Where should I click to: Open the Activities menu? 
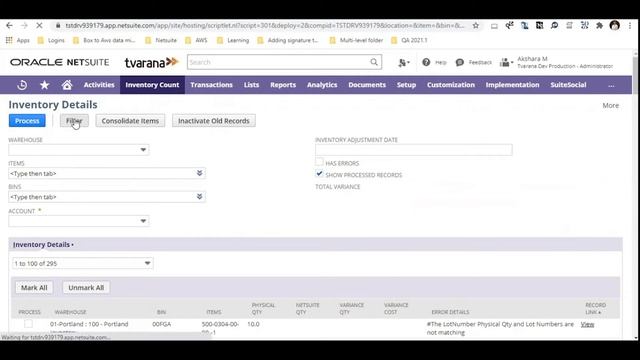pyautogui.click(x=99, y=85)
